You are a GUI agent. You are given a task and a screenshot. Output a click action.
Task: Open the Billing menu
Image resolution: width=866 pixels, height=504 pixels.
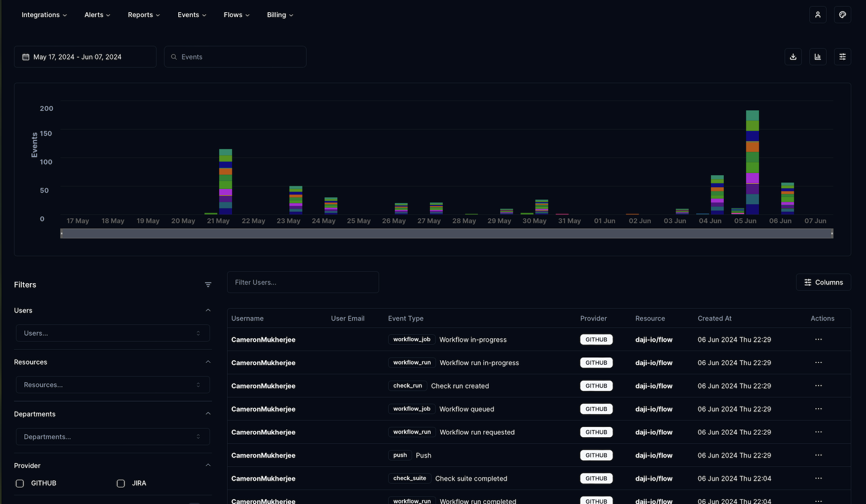point(280,15)
